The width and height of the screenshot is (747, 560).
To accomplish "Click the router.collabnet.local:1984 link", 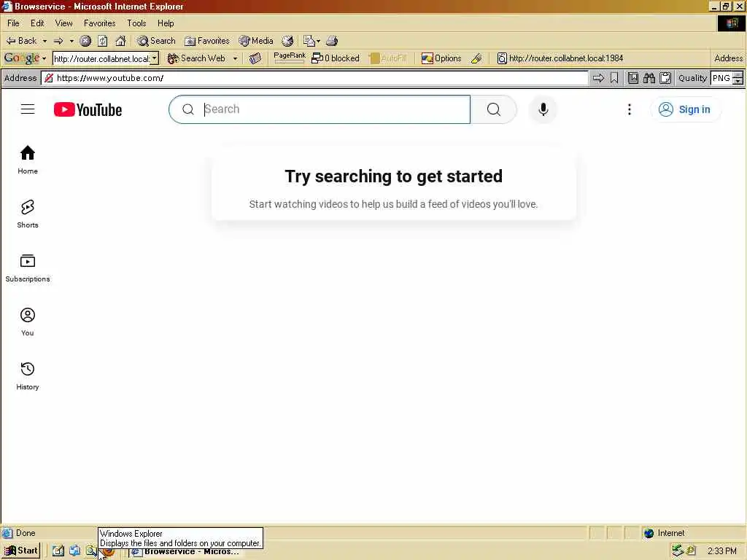I will point(560,58).
